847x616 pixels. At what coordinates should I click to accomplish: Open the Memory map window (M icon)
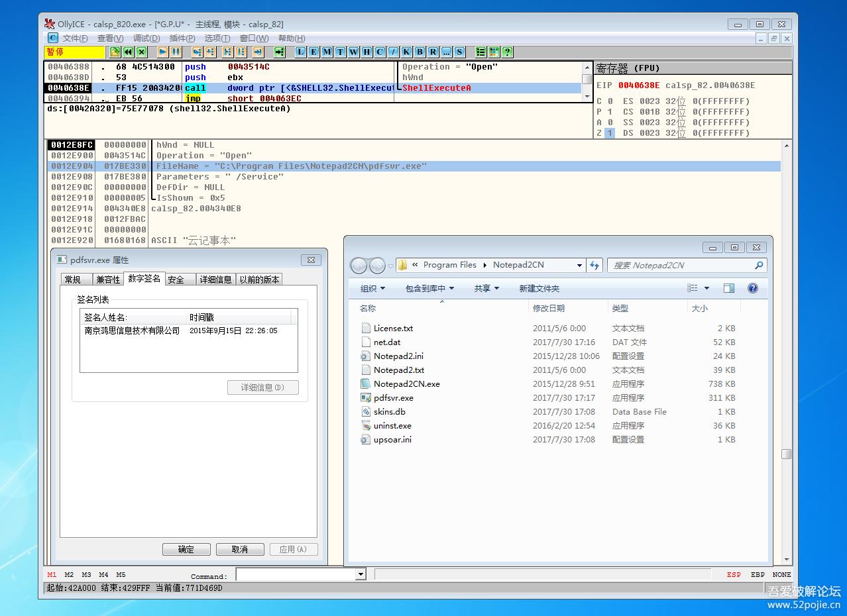327,52
